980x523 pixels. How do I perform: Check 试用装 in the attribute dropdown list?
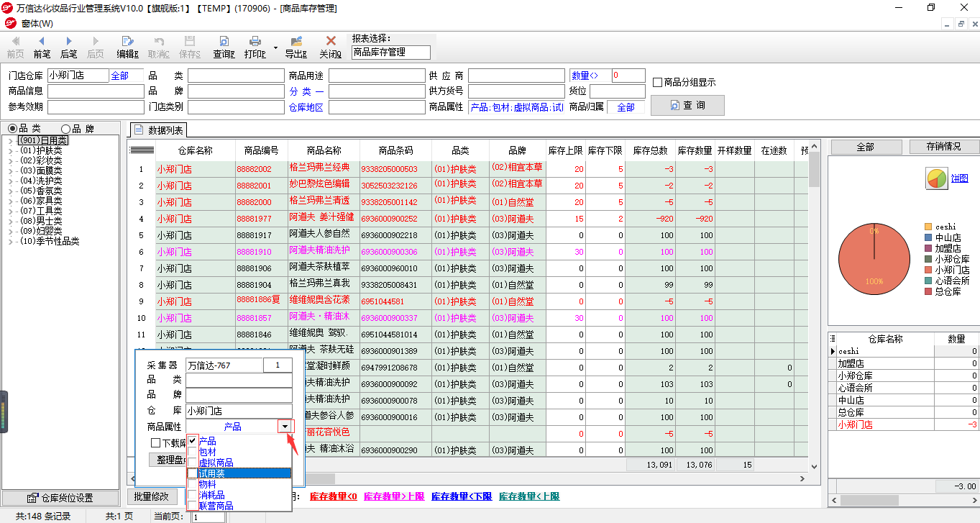(192, 473)
